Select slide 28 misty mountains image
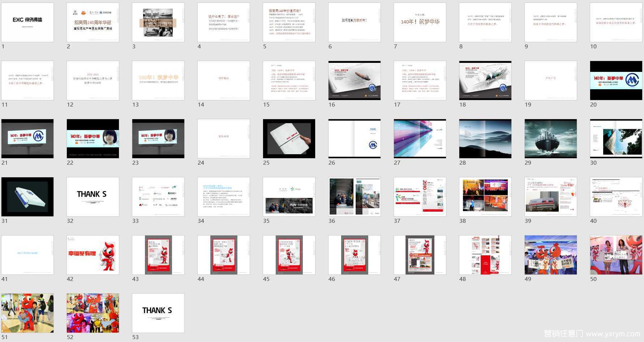Screen dimensions: 644x342 (485, 139)
